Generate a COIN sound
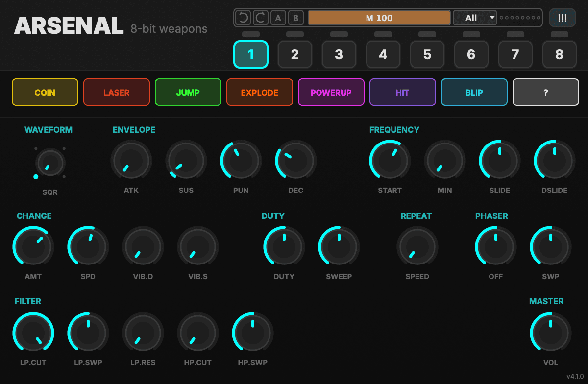 click(x=45, y=92)
